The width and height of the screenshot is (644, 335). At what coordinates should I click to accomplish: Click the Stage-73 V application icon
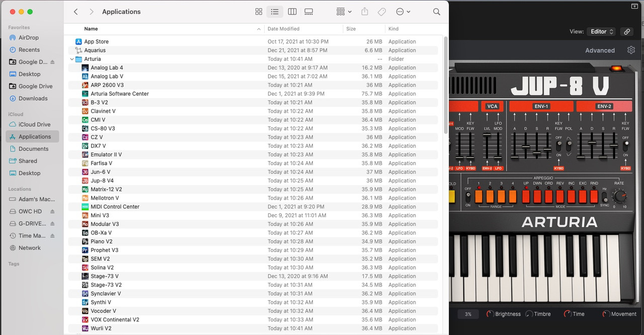coord(85,276)
